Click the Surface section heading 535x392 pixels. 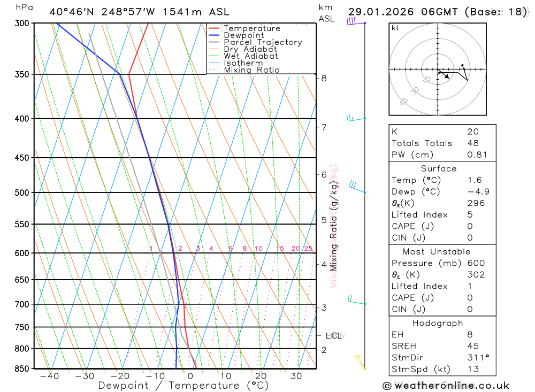point(439,168)
